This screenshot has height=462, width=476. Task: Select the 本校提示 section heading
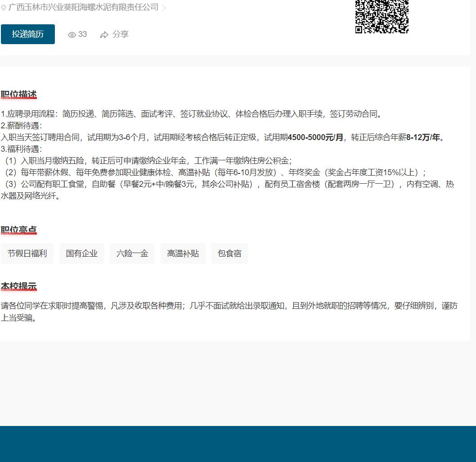(18, 286)
